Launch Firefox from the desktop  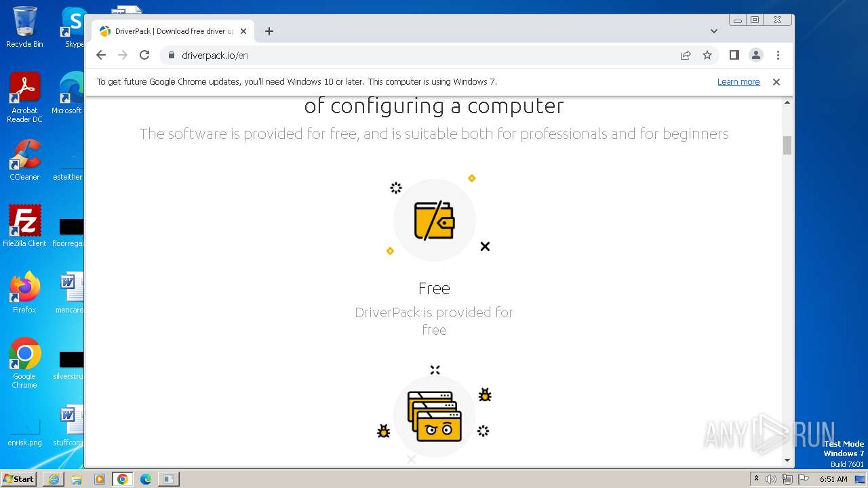24,293
